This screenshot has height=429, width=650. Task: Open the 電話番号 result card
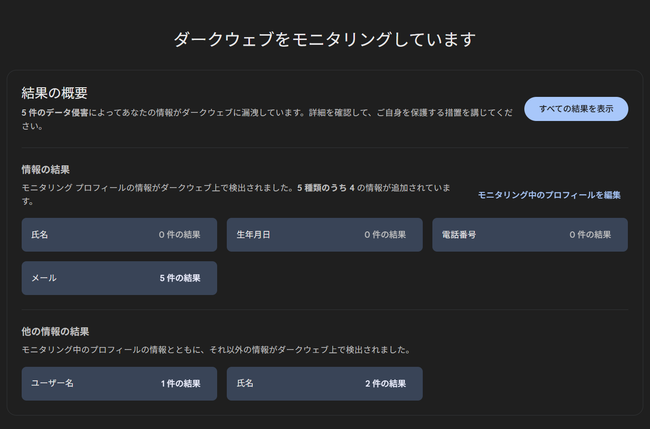tap(530, 235)
